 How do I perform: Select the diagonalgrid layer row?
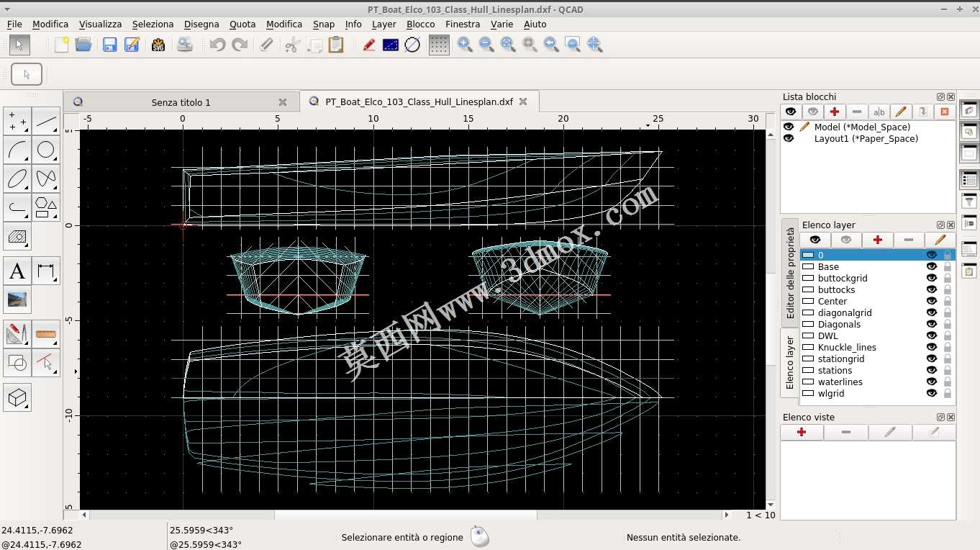pos(878,312)
